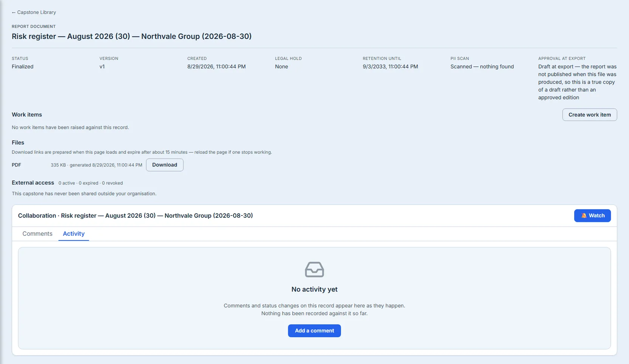Download the PDF file
Viewport: 629px width, 364px height.
[x=164, y=165]
